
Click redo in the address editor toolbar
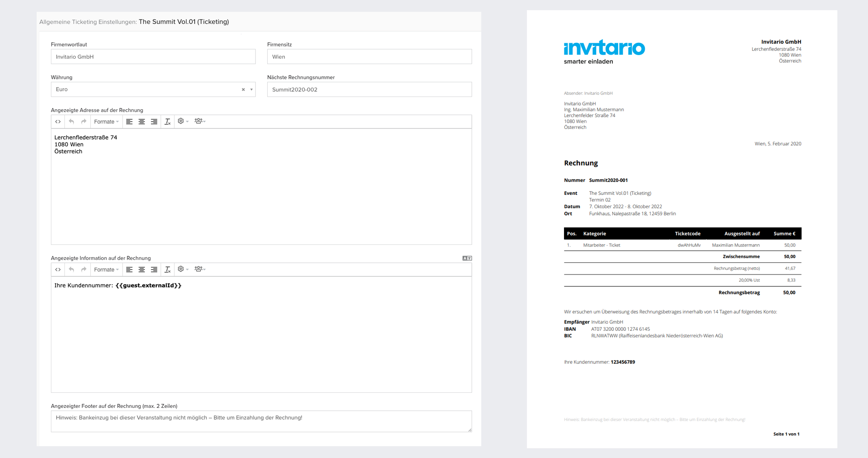[84, 121]
